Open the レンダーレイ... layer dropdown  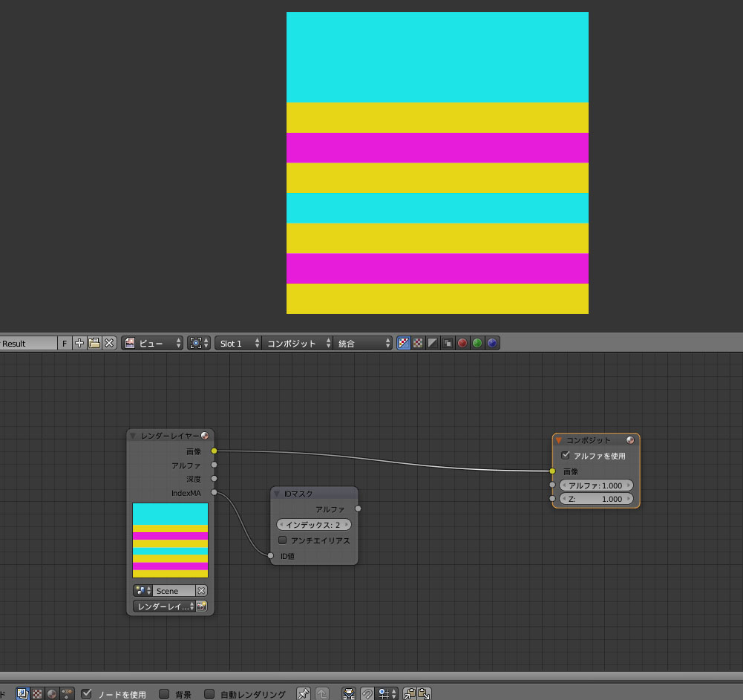click(164, 606)
